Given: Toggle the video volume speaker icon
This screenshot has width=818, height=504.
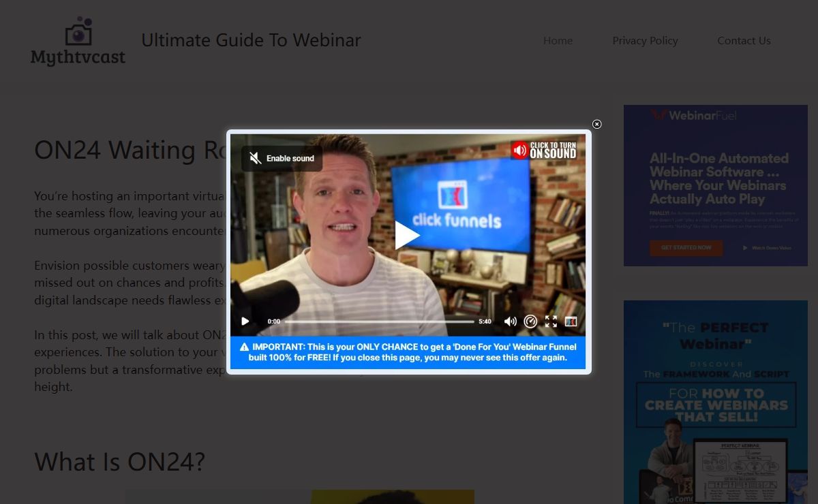Looking at the screenshot, I should [x=510, y=321].
